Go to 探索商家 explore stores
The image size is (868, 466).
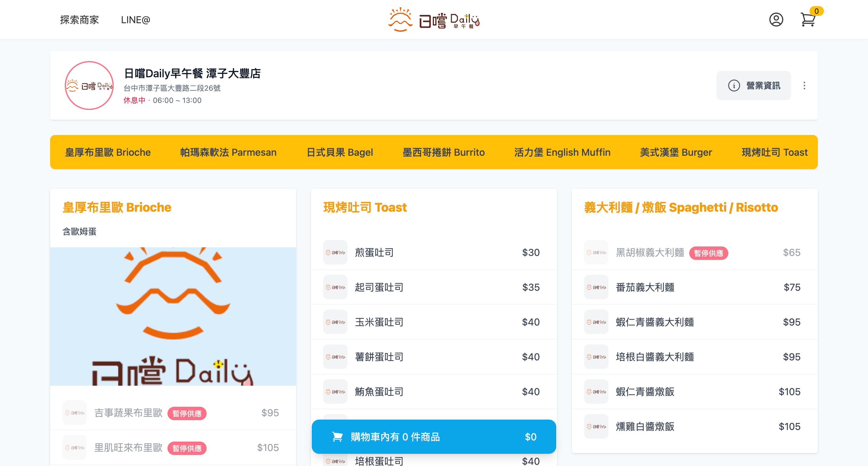click(x=79, y=20)
